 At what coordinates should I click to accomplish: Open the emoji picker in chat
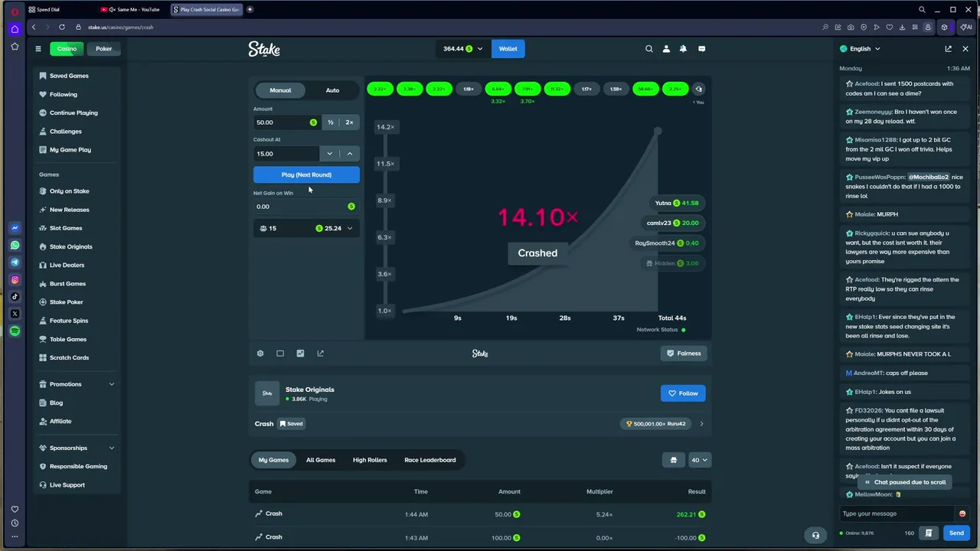point(962,514)
